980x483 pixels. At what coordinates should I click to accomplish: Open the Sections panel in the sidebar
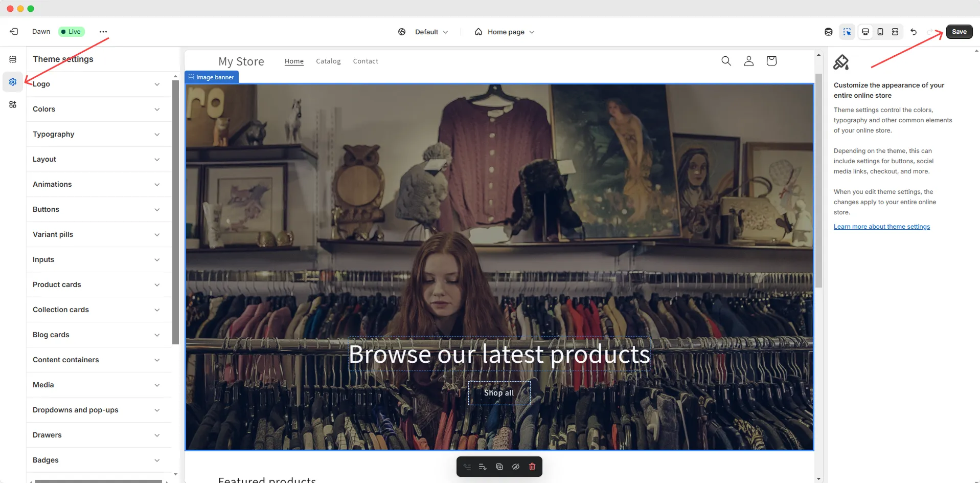[x=12, y=59]
